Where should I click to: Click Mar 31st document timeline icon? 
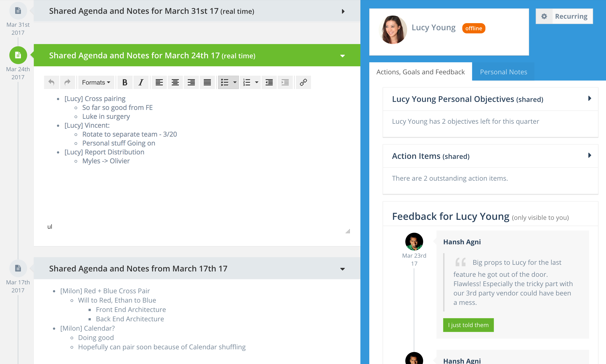[x=18, y=11]
